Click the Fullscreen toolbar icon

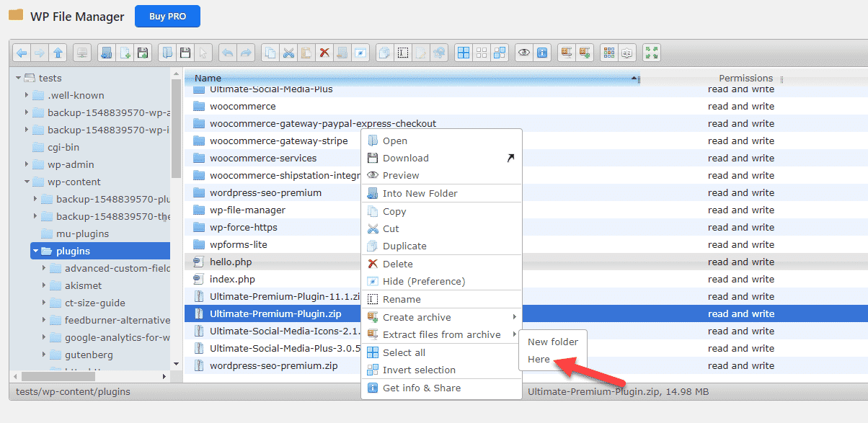652,53
